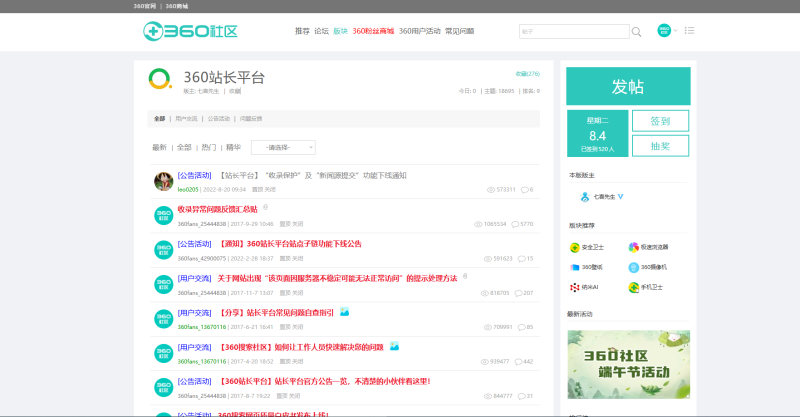Open leo0205's avatar on the first post
Viewport: 800px width, 417px height.
click(164, 181)
